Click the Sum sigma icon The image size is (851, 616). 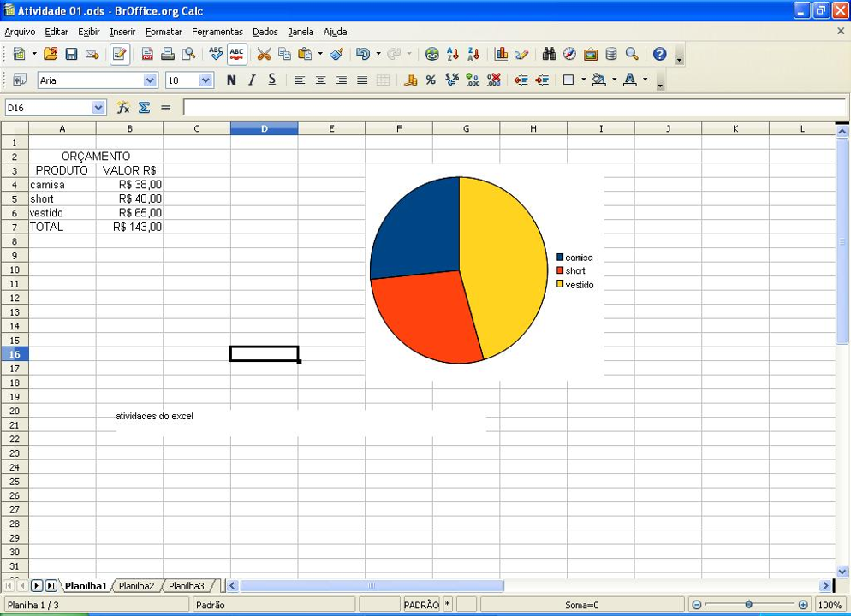pyautogui.click(x=144, y=108)
